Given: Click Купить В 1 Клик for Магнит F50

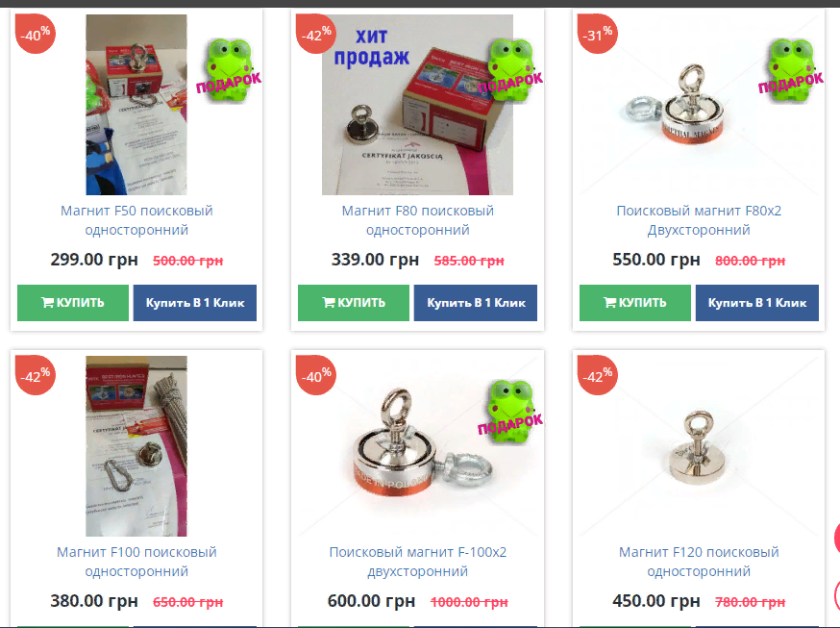Looking at the screenshot, I should [195, 303].
